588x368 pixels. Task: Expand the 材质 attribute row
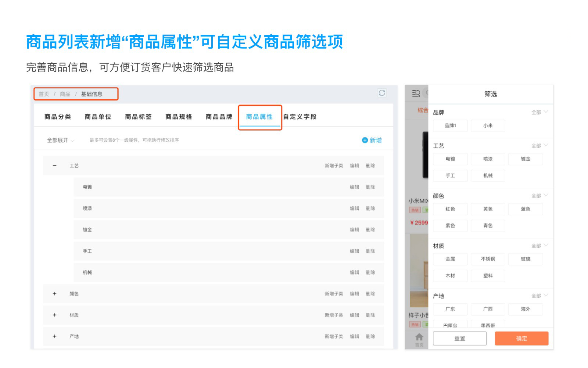(54, 315)
